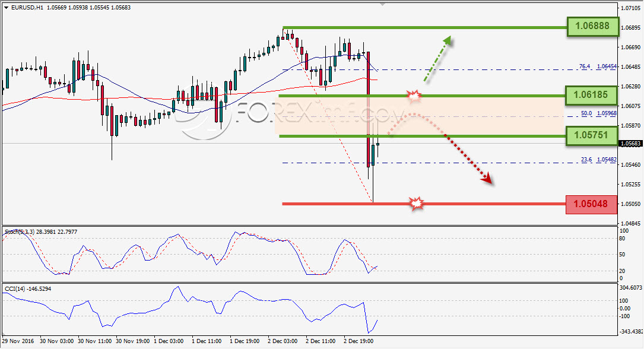644x349 pixels.
Task: Click time axis label 2 Dec 11:00
Action: click(x=321, y=341)
